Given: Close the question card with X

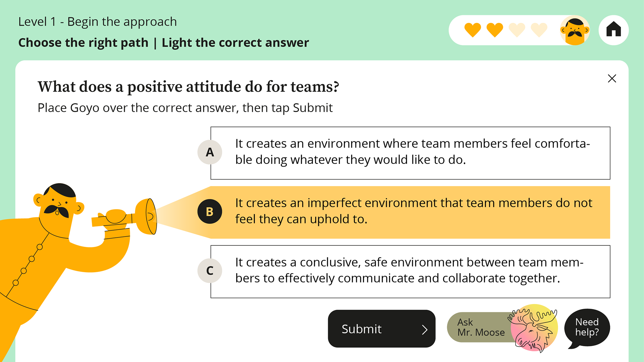Looking at the screenshot, I should click(x=612, y=78).
